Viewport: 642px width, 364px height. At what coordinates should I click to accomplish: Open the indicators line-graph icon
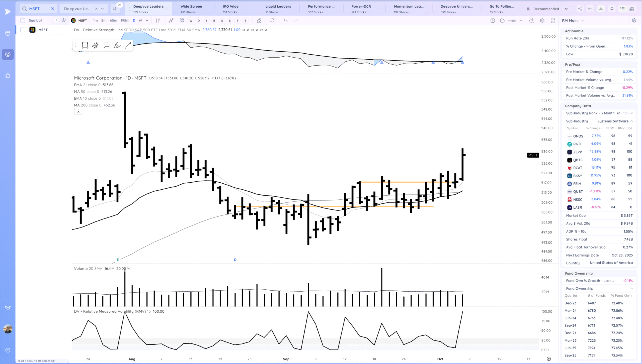pyautogui.click(x=171, y=21)
